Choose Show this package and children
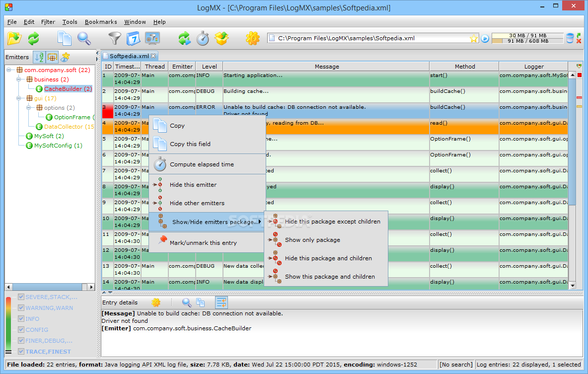 pos(326,277)
